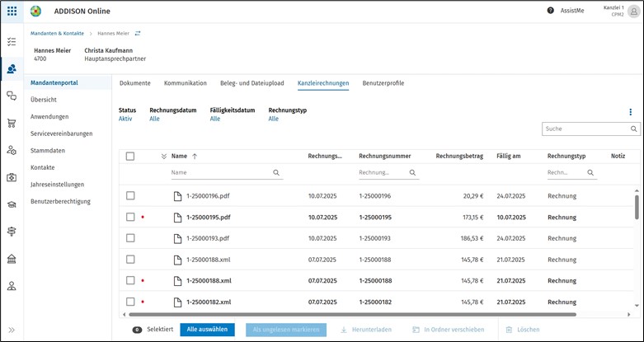The image size is (644, 342).
Task: Open Anwendungen in the side menu
Action: [x=49, y=116]
